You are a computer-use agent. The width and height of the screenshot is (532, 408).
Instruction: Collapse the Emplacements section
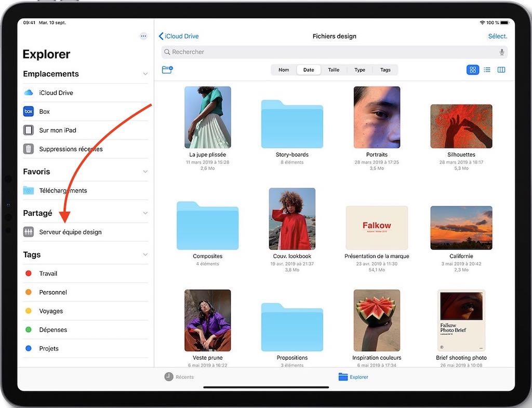pyautogui.click(x=145, y=74)
